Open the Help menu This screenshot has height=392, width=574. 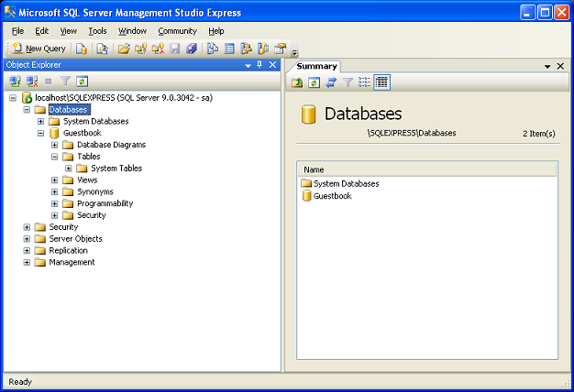coord(216,31)
